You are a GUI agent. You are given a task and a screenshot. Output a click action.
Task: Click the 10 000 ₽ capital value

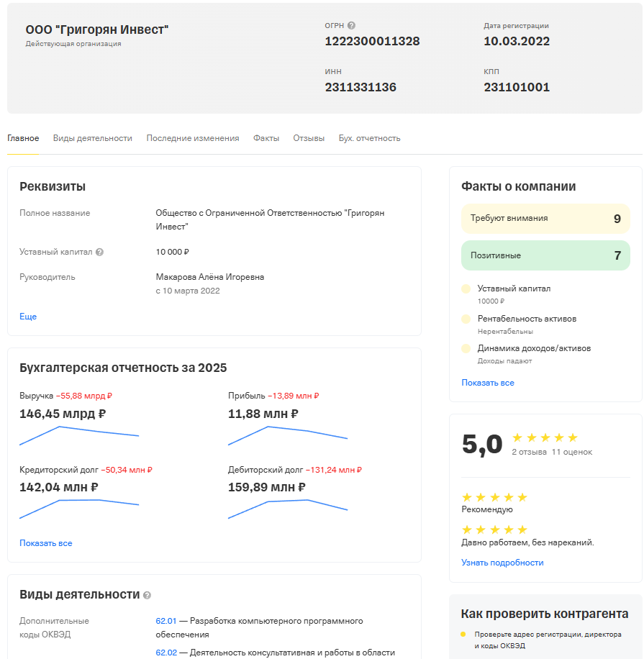[173, 253]
